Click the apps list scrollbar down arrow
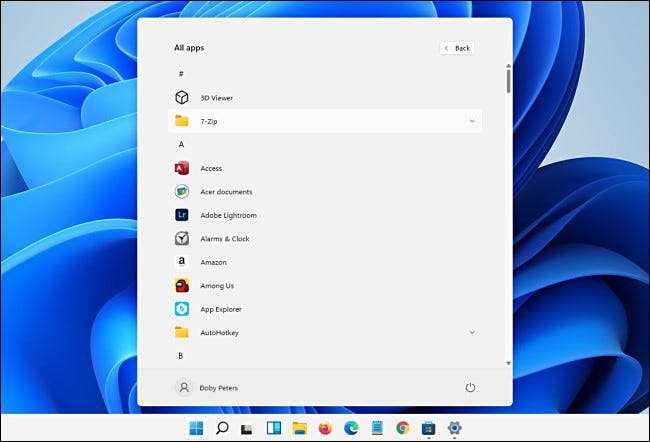The image size is (650, 442). (508, 363)
